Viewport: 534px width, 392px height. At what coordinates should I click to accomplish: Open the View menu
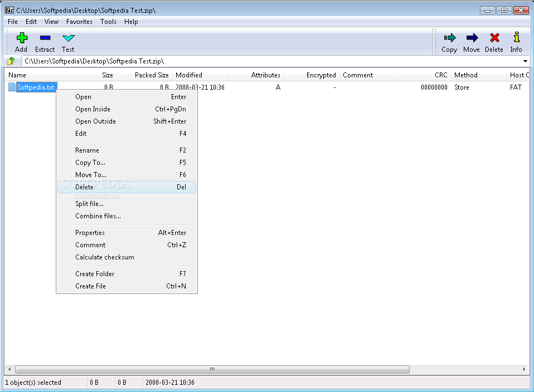[x=51, y=22]
